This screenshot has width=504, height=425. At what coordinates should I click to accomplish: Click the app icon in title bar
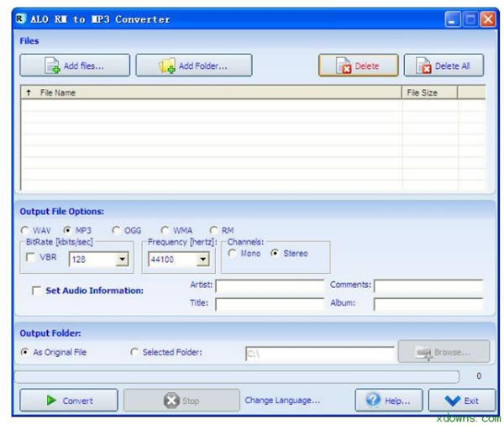coord(20,18)
